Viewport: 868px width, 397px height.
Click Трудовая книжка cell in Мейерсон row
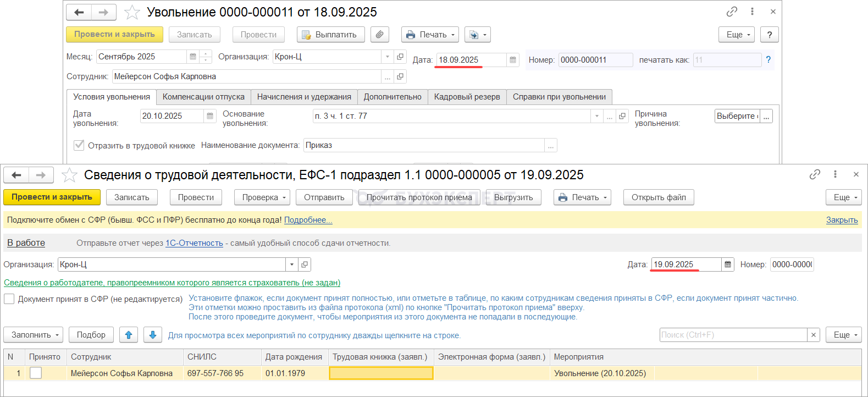pyautogui.click(x=381, y=373)
